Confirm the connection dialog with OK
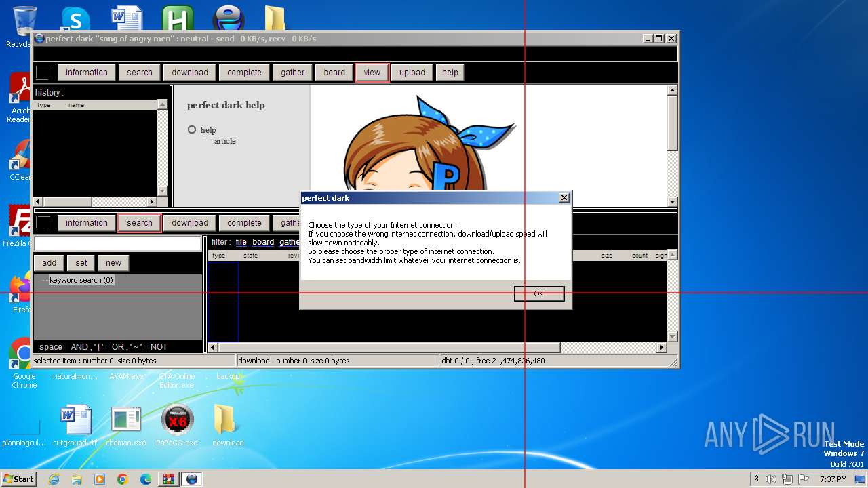The image size is (868, 488). (539, 293)
